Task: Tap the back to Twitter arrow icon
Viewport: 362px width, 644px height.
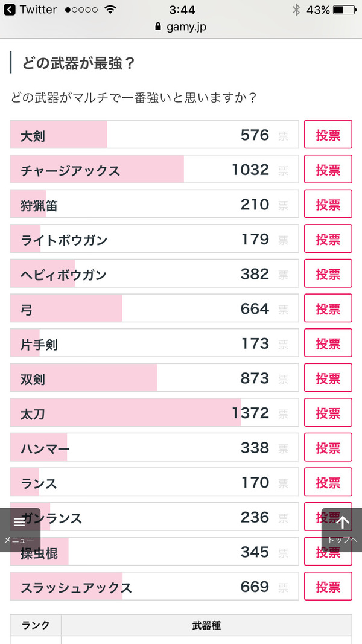Action: pyautogui.click(x=10, y=10)
